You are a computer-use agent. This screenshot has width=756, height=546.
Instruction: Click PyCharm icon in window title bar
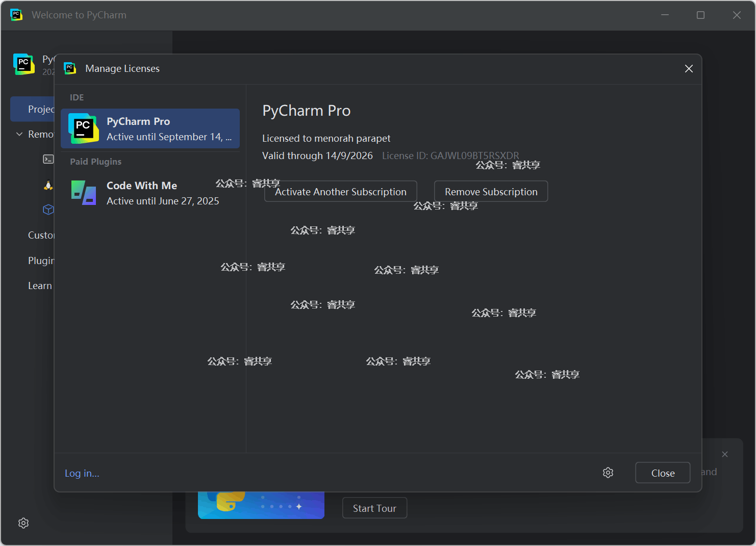point(16,15)
